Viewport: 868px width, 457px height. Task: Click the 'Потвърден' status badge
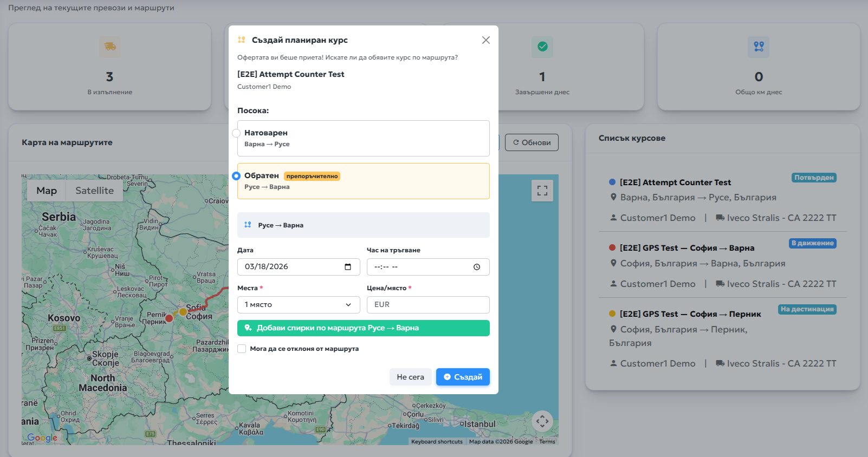click(814, 178)
